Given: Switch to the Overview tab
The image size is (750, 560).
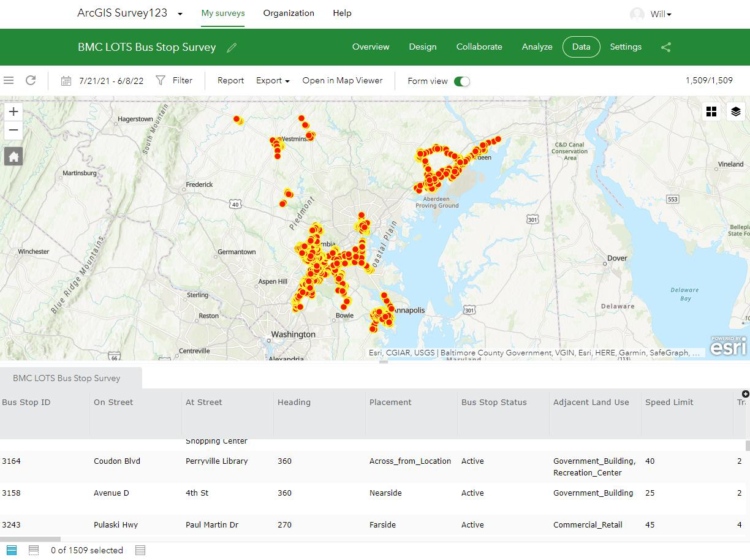Looking at the screenshot, I should [371, 47].
